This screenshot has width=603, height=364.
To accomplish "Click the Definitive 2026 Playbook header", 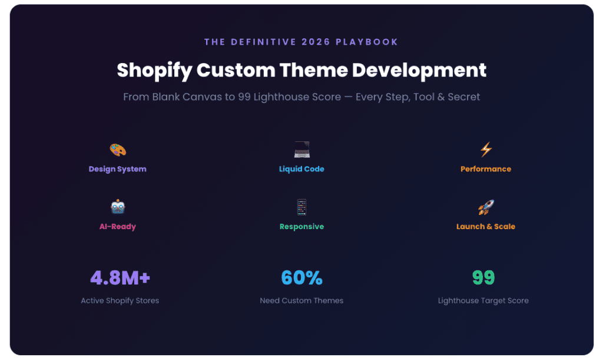I will tap(301, 41).
